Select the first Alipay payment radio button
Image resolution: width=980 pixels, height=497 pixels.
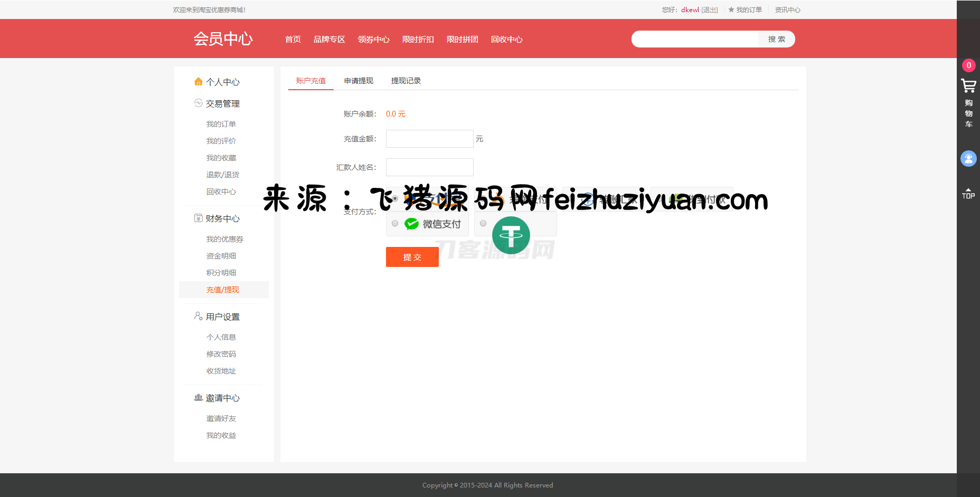pyautogui.click(x=395, y=199)
